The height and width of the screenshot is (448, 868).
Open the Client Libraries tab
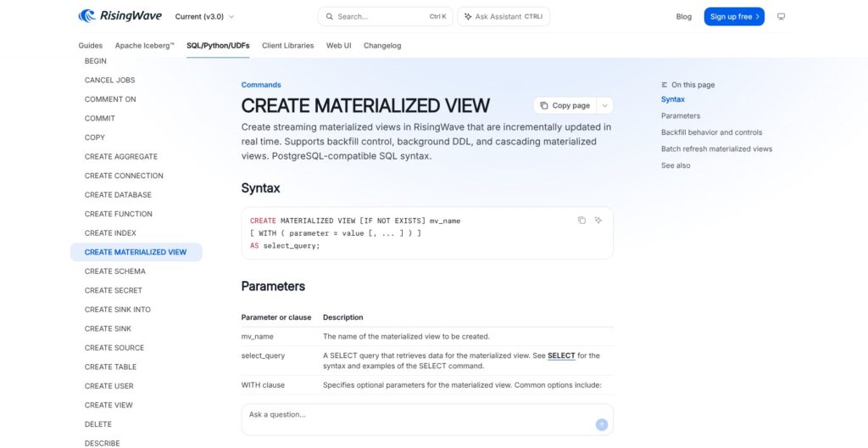tap(288, 46)
